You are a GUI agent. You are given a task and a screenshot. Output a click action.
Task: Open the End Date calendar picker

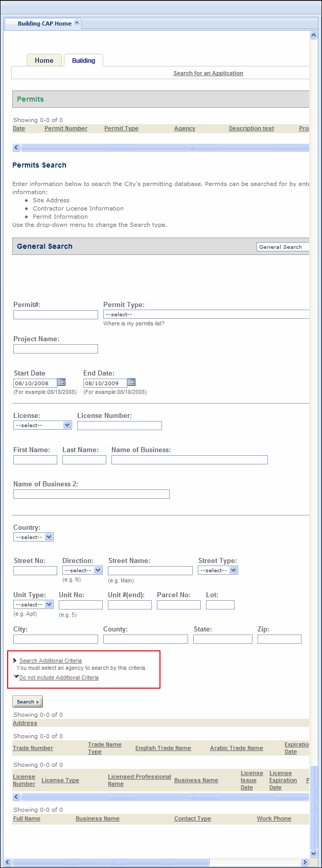click(131, 382)
